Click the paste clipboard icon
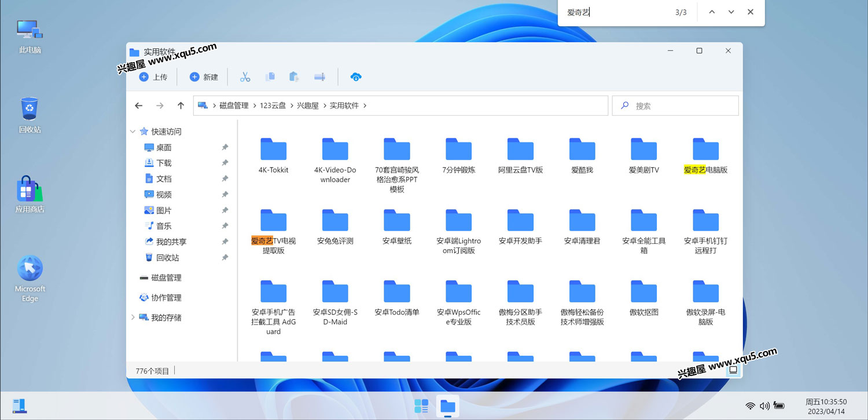 pyautogui.click(x=294, y=77)
